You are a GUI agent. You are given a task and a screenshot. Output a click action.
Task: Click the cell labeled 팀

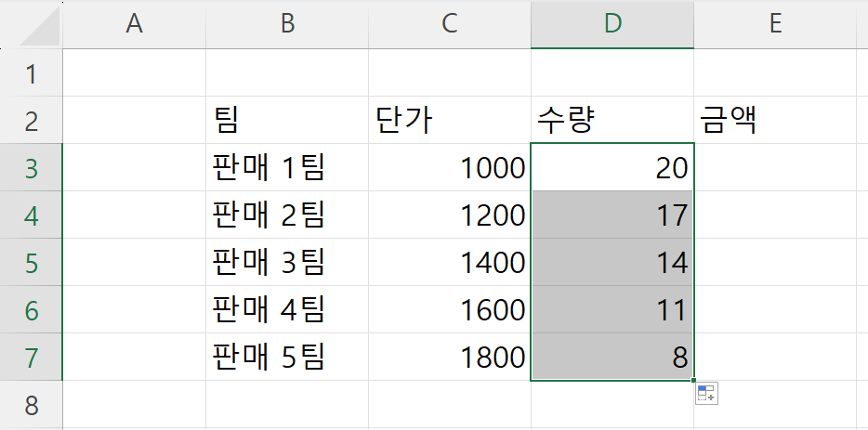click(287, 120)
